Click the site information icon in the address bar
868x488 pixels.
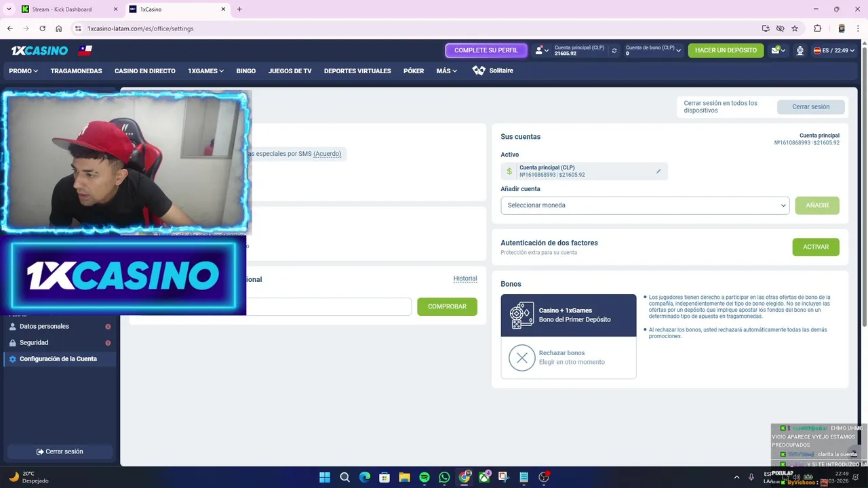tap(78, 28)
